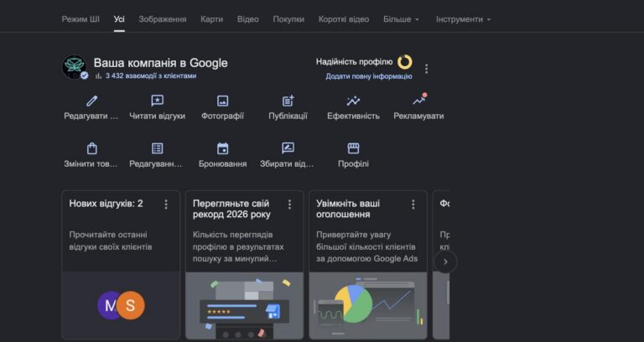Open the Фотографії image icon
644x342 pixels.
[x=222, y=101]
